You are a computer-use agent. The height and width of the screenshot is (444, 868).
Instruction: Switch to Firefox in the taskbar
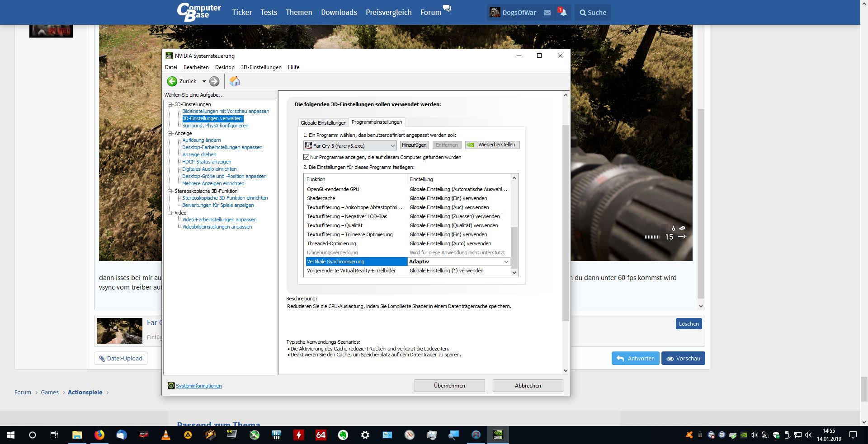click(99, 435)
